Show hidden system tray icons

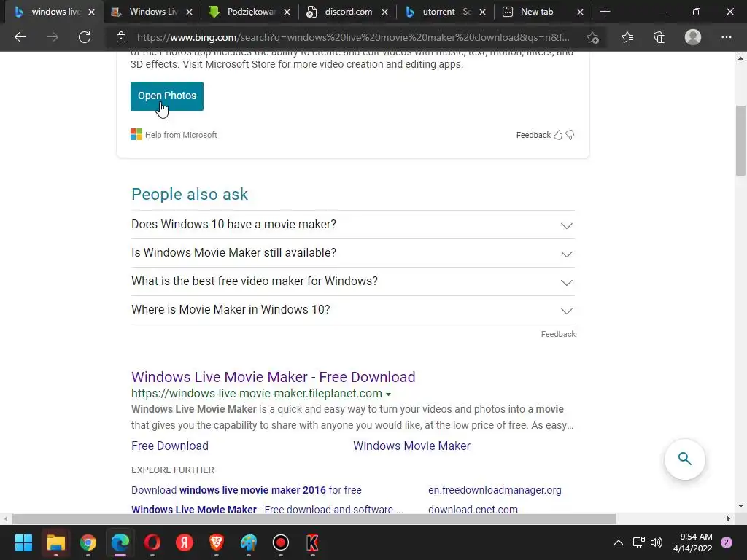click(x=619, y=542)
